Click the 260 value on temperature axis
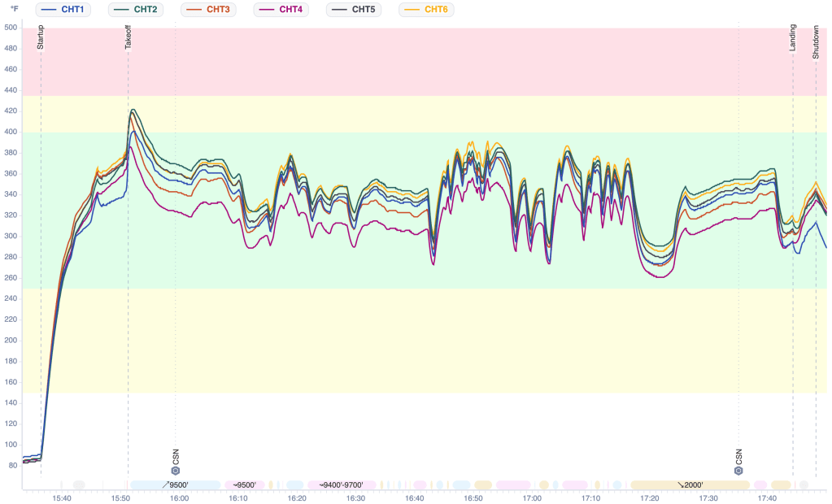 tap(11, 277)
